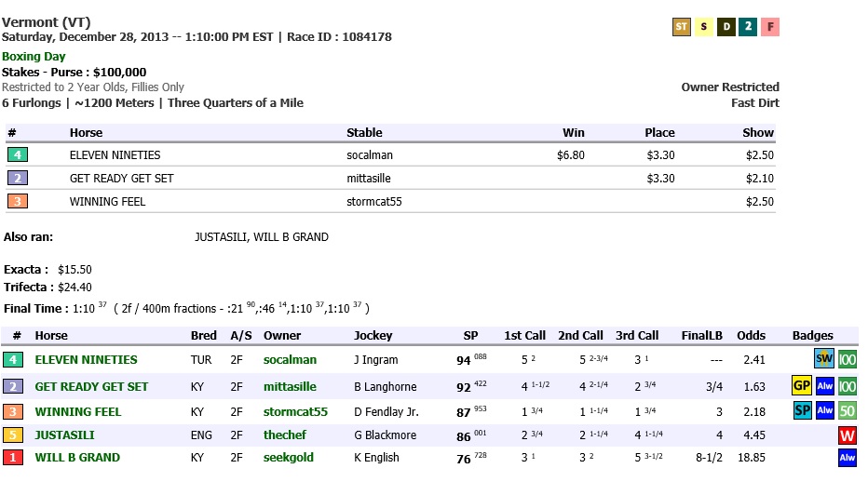868x495 pixels.
Task: Click the teal 2 age icon
Action: [x=747, y=27]
